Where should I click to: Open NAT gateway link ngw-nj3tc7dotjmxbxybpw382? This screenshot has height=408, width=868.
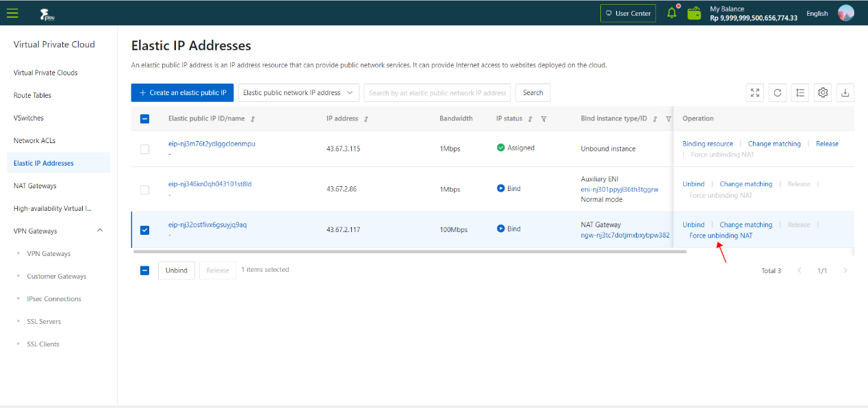click(x=625, y=235)
